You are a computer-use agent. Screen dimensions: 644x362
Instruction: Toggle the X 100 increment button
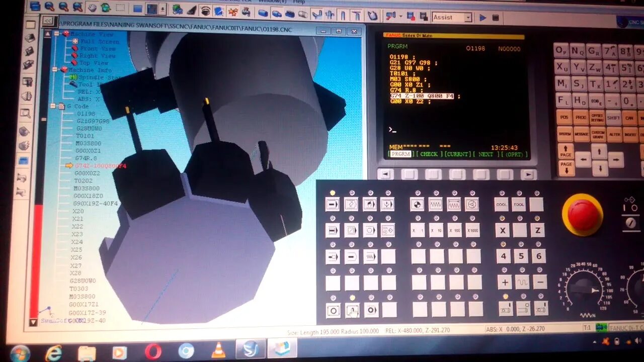click(454, 230)
